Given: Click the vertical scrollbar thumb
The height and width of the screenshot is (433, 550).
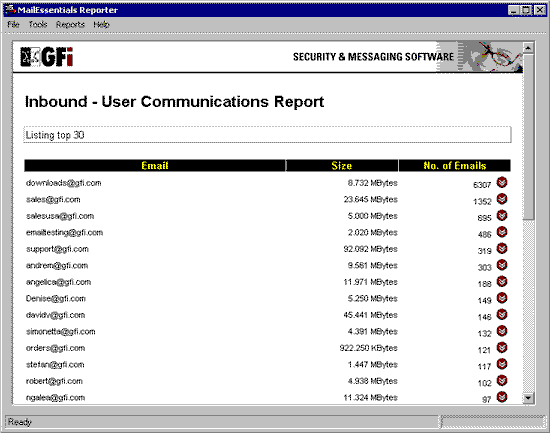Looking at the screenshot, I should 528,136.
